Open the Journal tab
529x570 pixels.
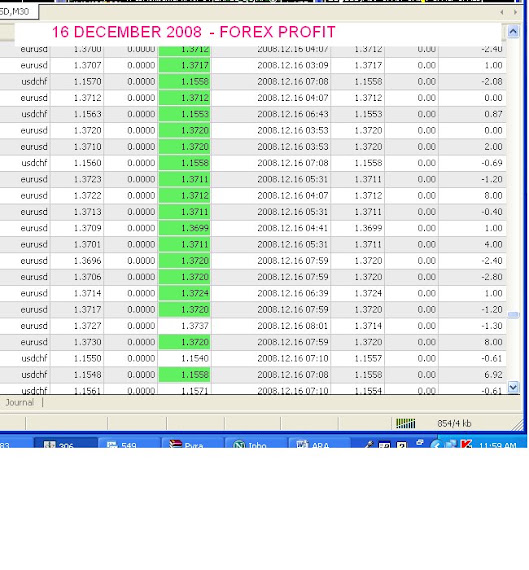point(20,402)
